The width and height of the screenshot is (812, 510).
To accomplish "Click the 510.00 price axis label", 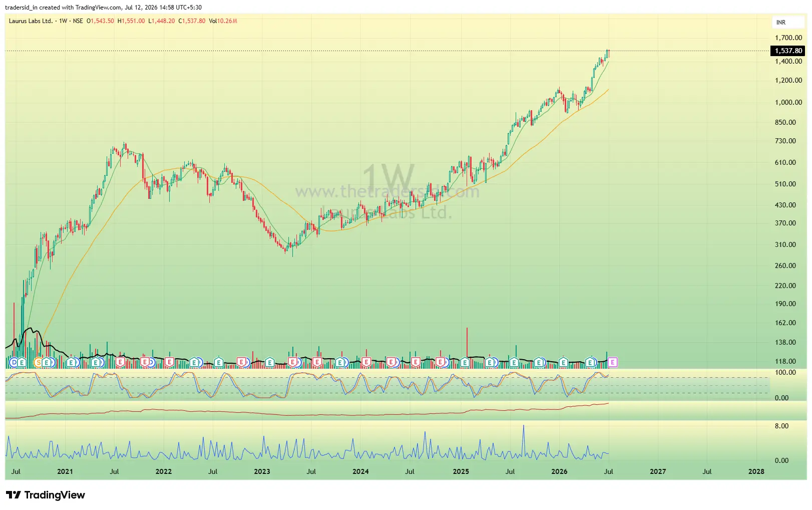I will (785, 184).
